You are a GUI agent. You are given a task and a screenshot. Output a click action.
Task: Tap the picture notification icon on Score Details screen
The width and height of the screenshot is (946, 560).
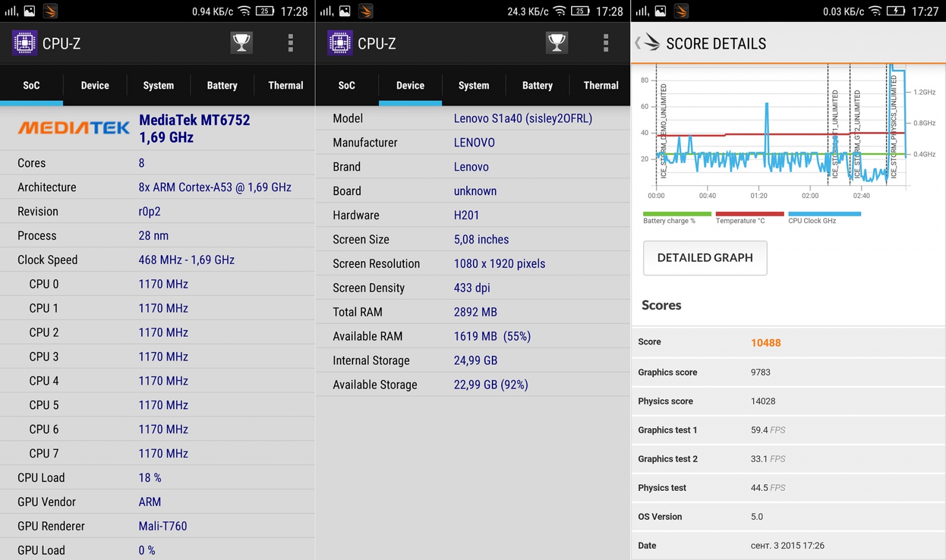coord(660,11)
